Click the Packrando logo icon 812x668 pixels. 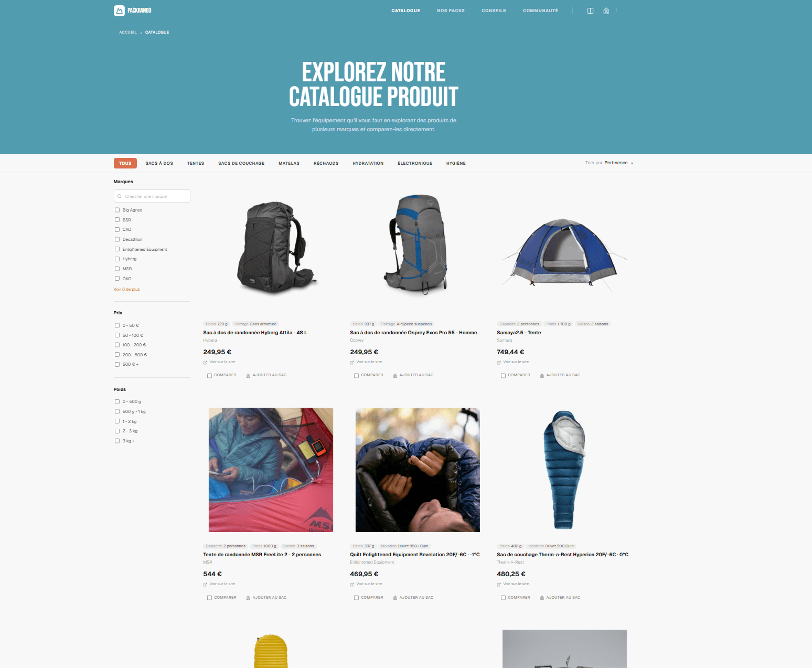coord(119,10)
